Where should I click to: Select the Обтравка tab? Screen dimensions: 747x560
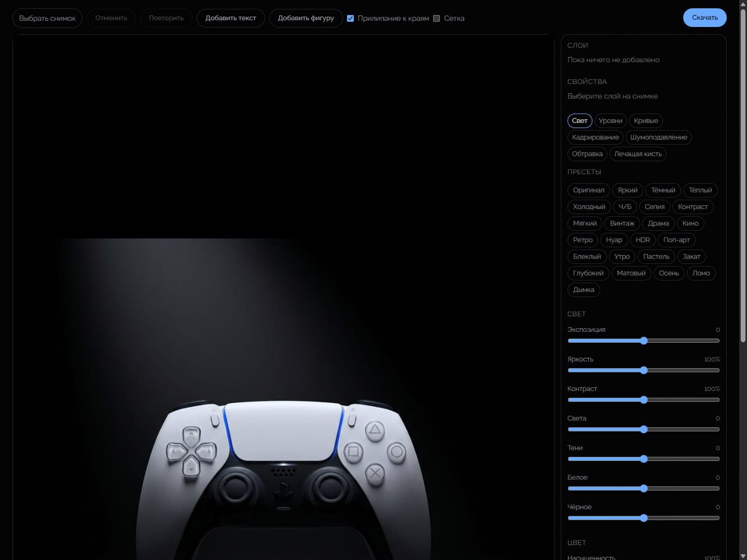point(587,154)
